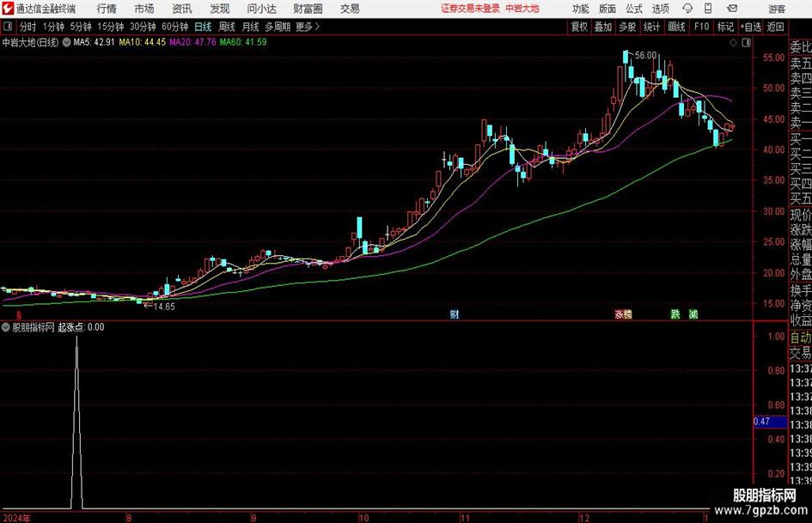Switch to 分时 chart period

point(28,27)
